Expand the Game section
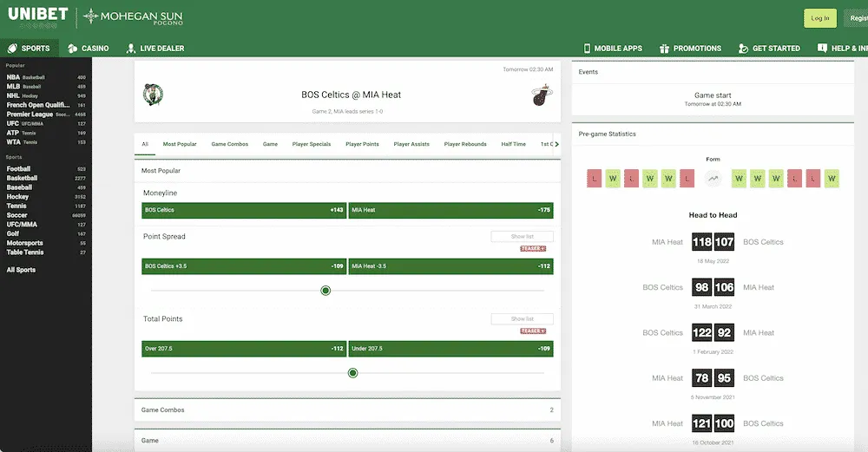 point(347,441)
